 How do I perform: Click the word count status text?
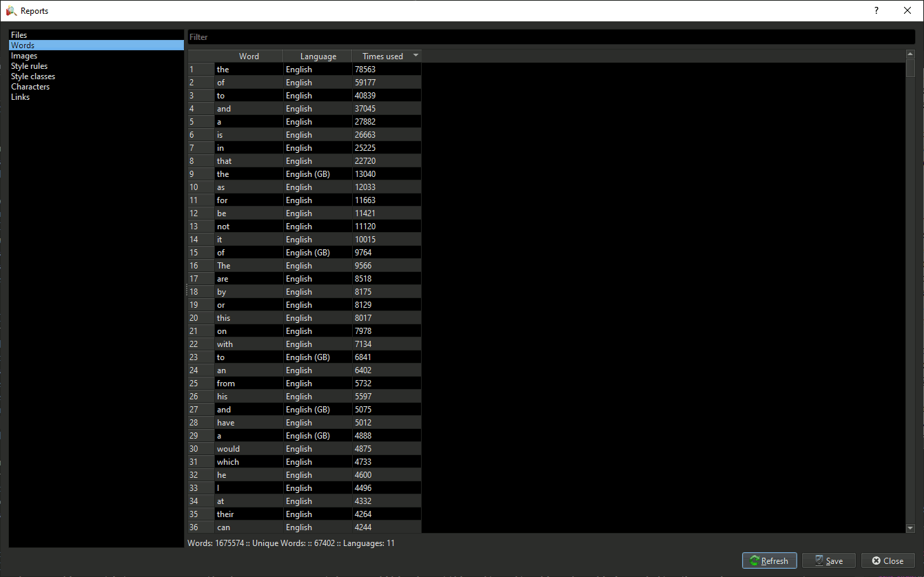[291, 543]
